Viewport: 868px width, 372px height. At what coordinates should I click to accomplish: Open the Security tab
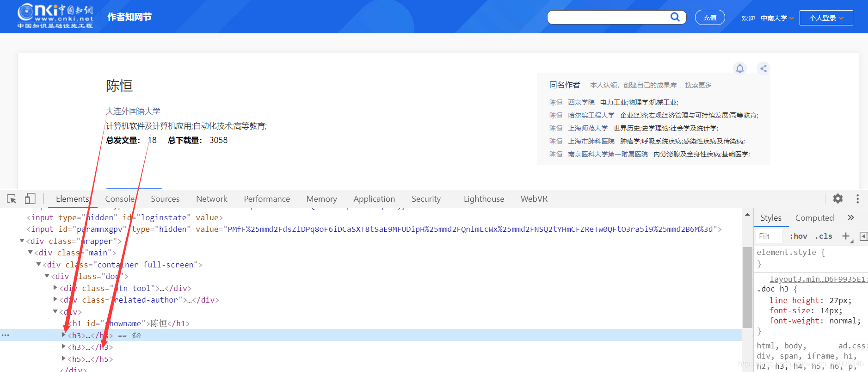tap(426, 198)
